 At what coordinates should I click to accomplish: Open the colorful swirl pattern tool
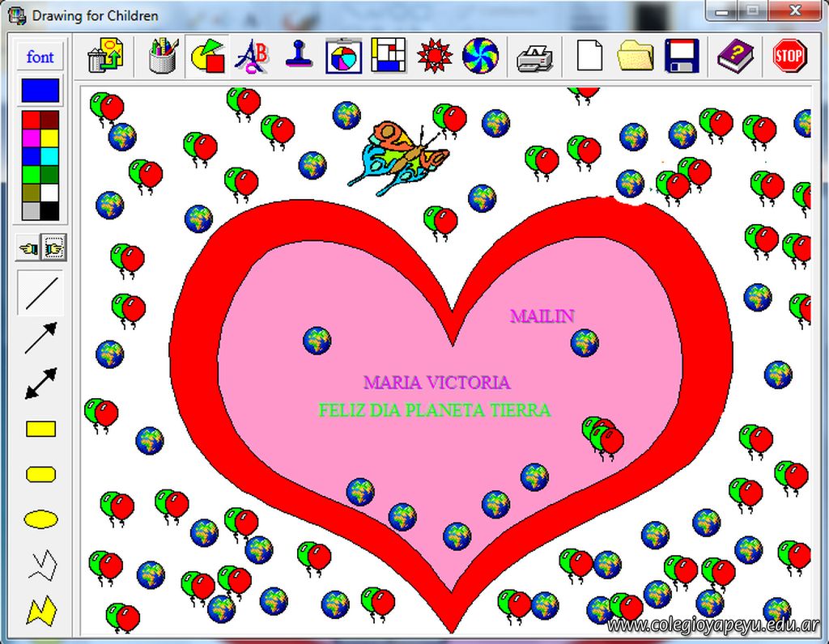tap(480, 57)
